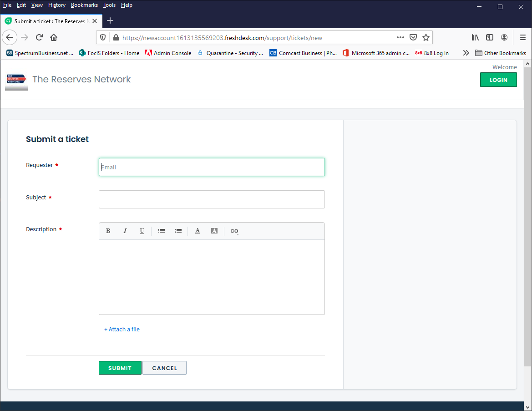Open the History menu
Image resolution: width=532 pixels, height=411 pixels.
pyautogui.click(x=57, y=5)
